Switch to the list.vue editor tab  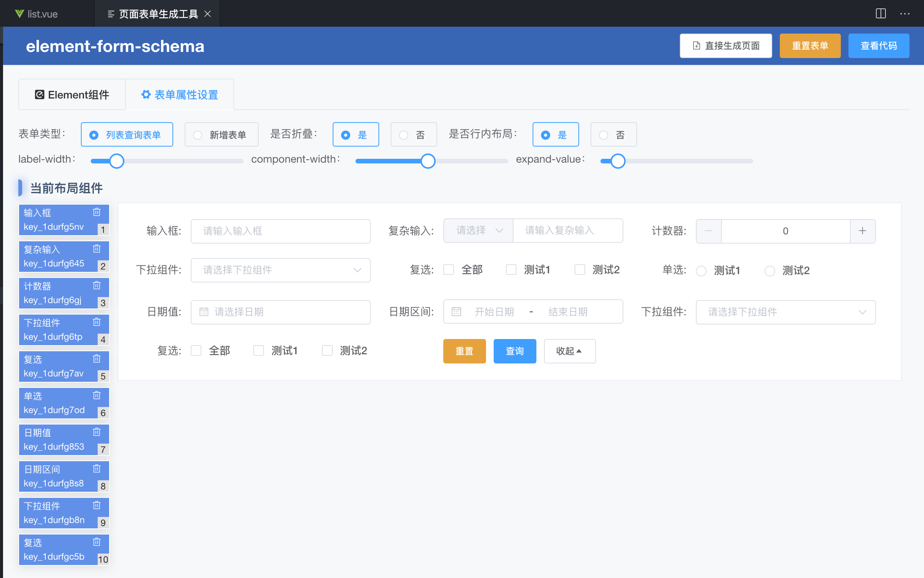pyautogui.click(x=42, y=14)
